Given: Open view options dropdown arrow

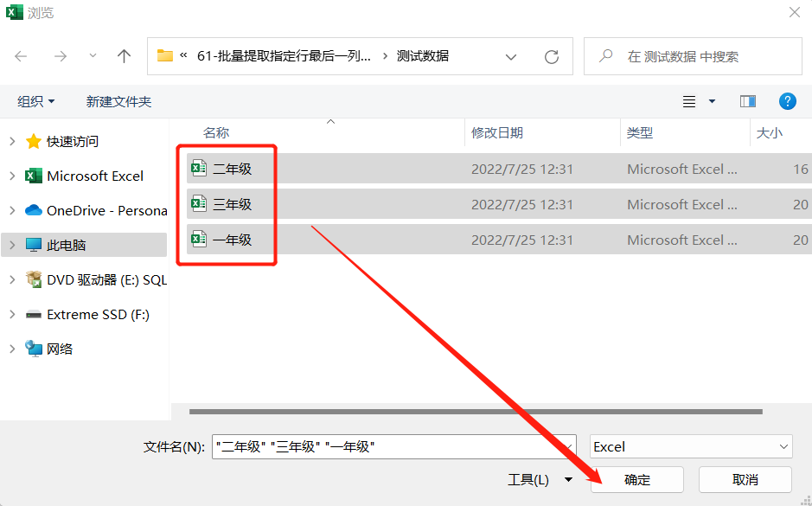Looking at the screenshot, I should (712, 101).
